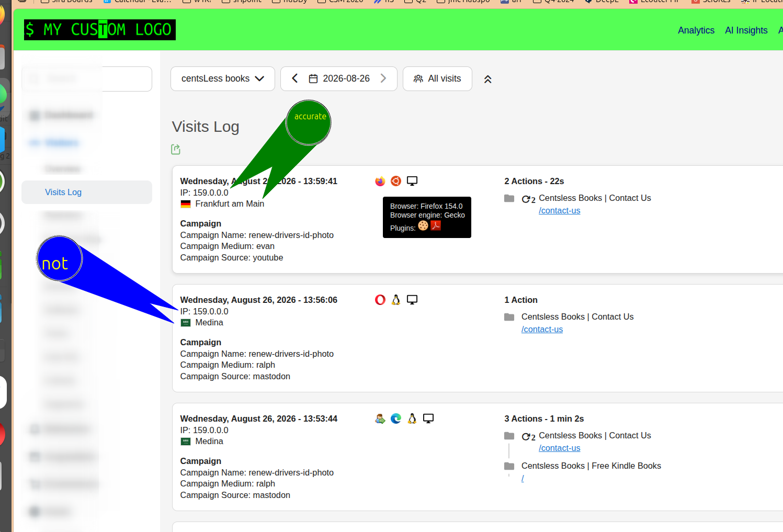
Task: Go to previous date with left chevron
Action: (x=295, y=78)
